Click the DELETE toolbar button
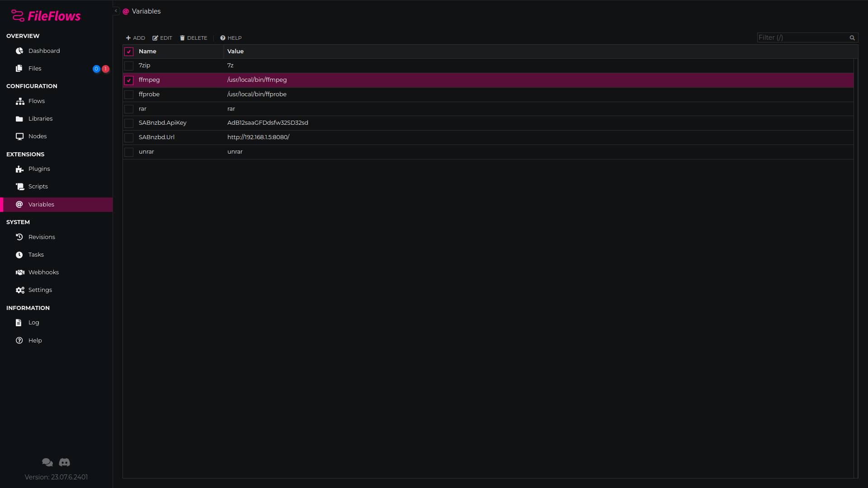Image resolution: width=868 pixels, height=488 pixels. click(x=193, y=38)
